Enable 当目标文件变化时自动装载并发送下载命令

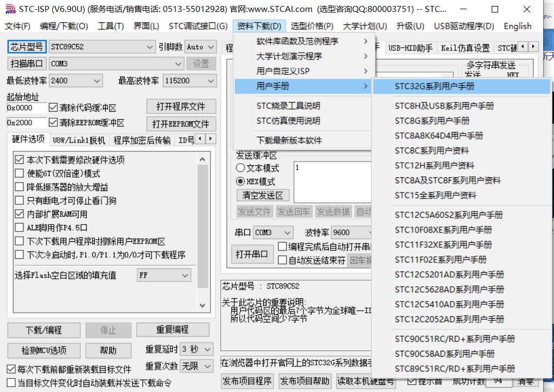11,383
